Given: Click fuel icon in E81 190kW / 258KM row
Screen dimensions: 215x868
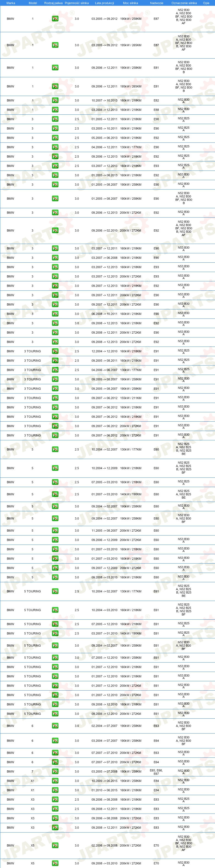Looking at the screenshot, I should (x=55, y=68).
